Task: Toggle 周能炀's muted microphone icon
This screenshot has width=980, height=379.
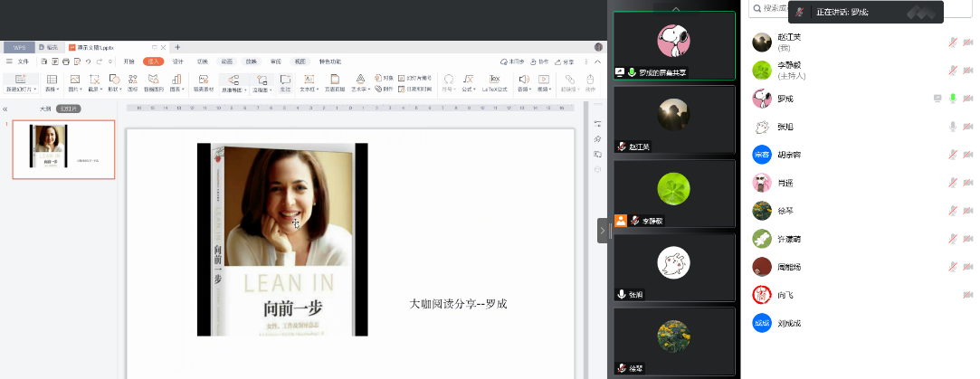Action: coord(953,267)
